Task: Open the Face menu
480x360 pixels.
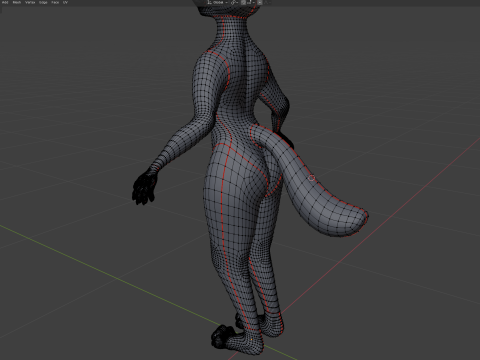Action: click(x=55, y=2)
